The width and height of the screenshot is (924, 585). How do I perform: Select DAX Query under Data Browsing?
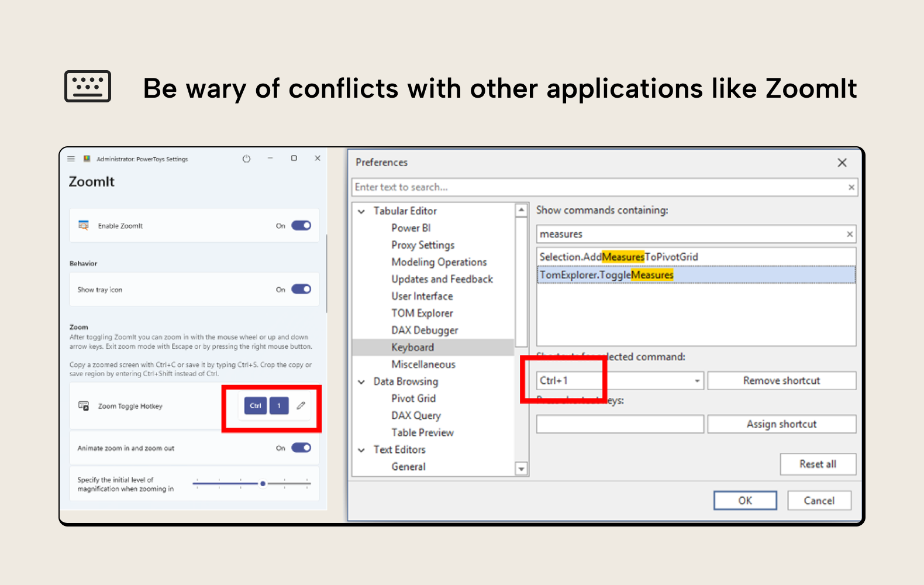click(x=416, y=415)
